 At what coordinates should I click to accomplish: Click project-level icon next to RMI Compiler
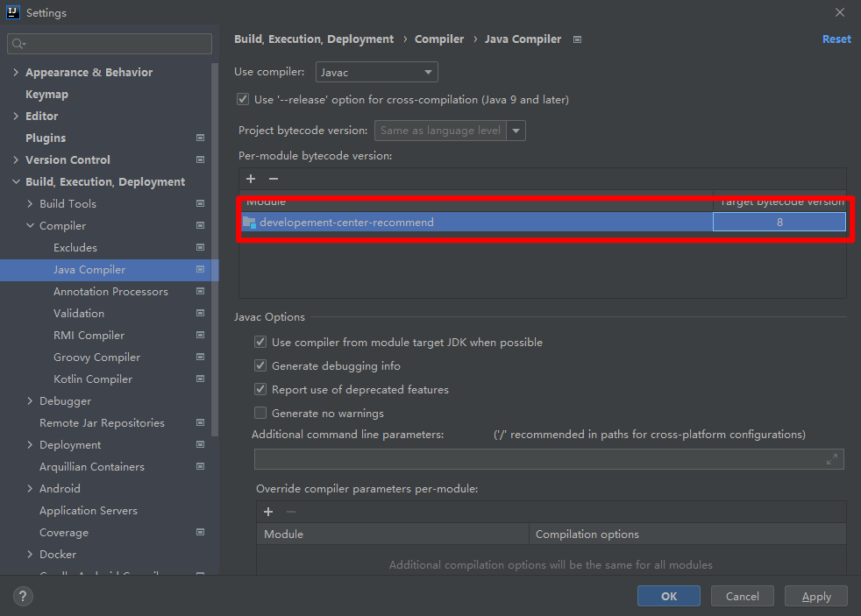(201, 335)
